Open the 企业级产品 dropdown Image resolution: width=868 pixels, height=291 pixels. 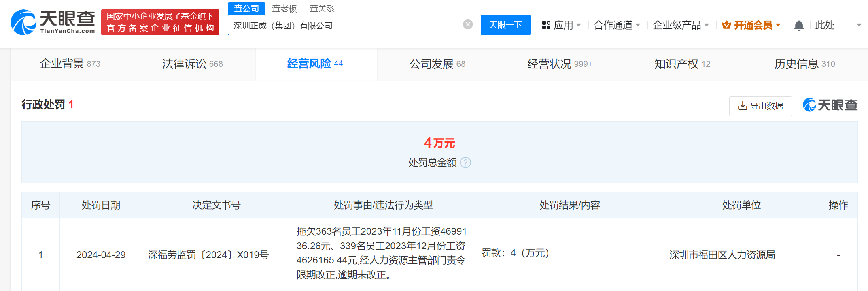coord(681,25)
